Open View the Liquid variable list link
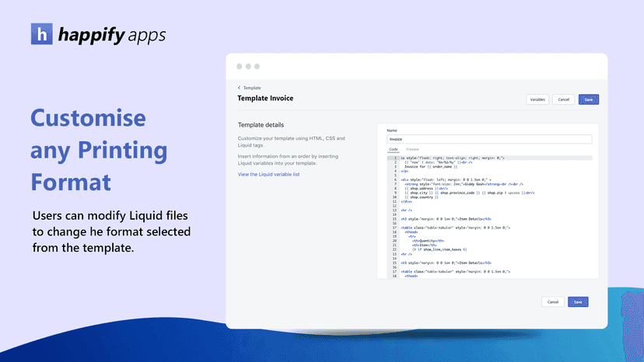644x362 pixels. 268,175
